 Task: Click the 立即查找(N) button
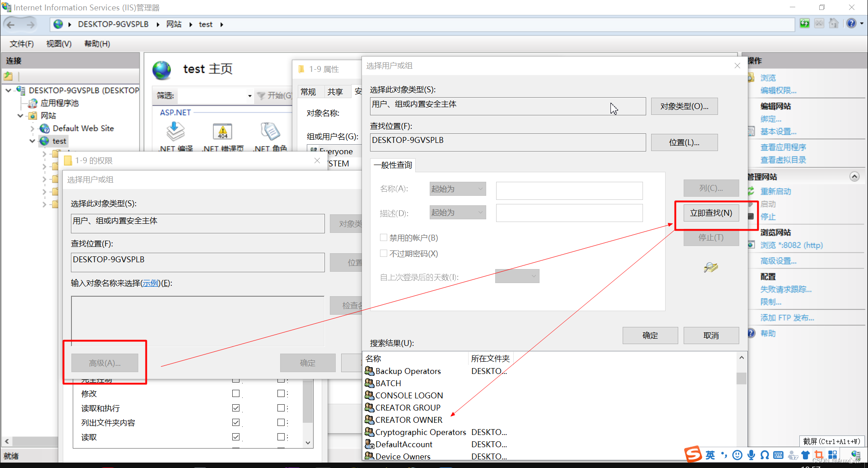pyautogui.click(x=711, y=213)
